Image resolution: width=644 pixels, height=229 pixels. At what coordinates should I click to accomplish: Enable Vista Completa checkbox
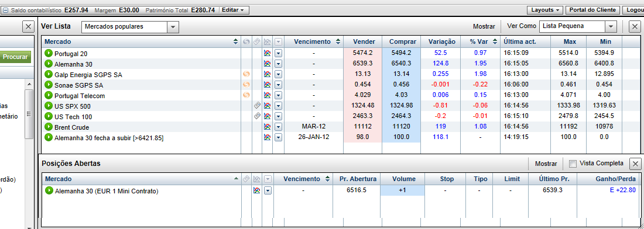573,164
